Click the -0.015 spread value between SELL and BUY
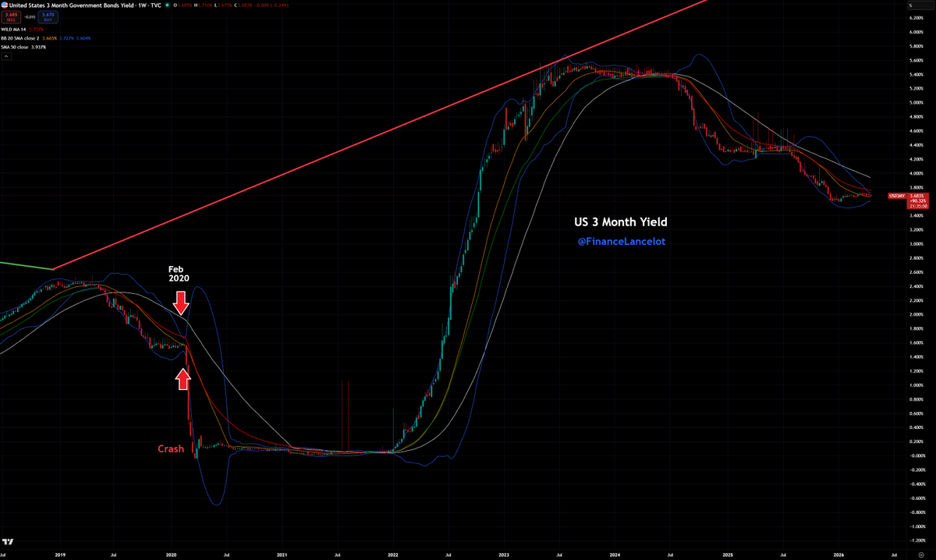This screenshot has width=936, height=560. (30, 17)
